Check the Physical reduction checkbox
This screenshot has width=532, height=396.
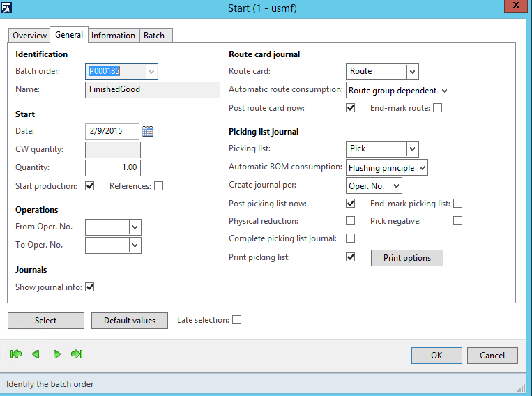350,221
